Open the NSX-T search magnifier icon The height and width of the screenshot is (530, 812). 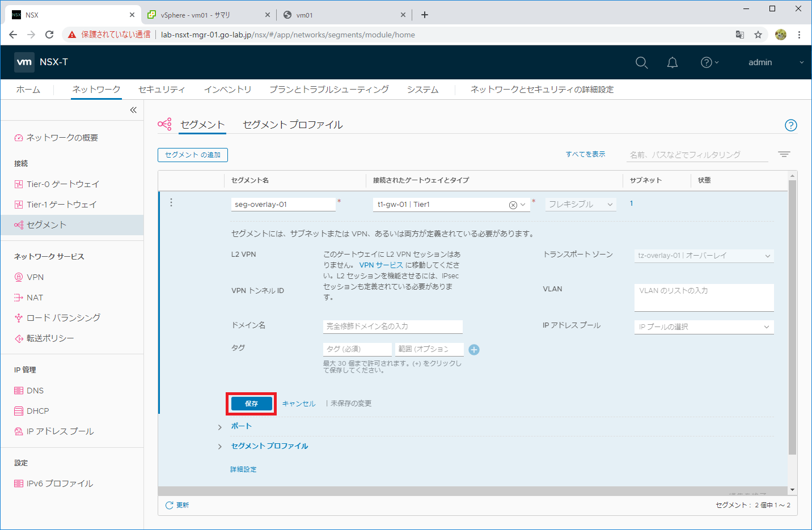(641, 62)
